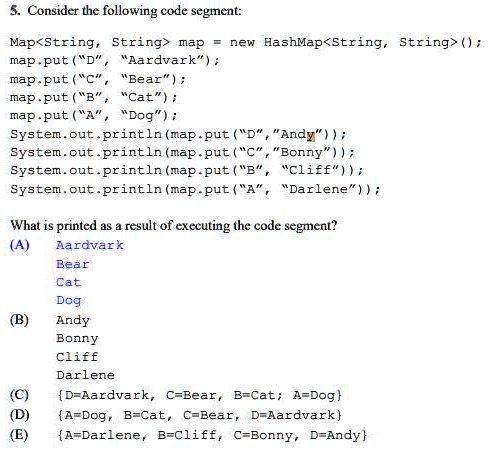Image resolution: width=489 pixels, height=452 pixels.
Task: Click the println Bonny code line
Action: (182, 152)
